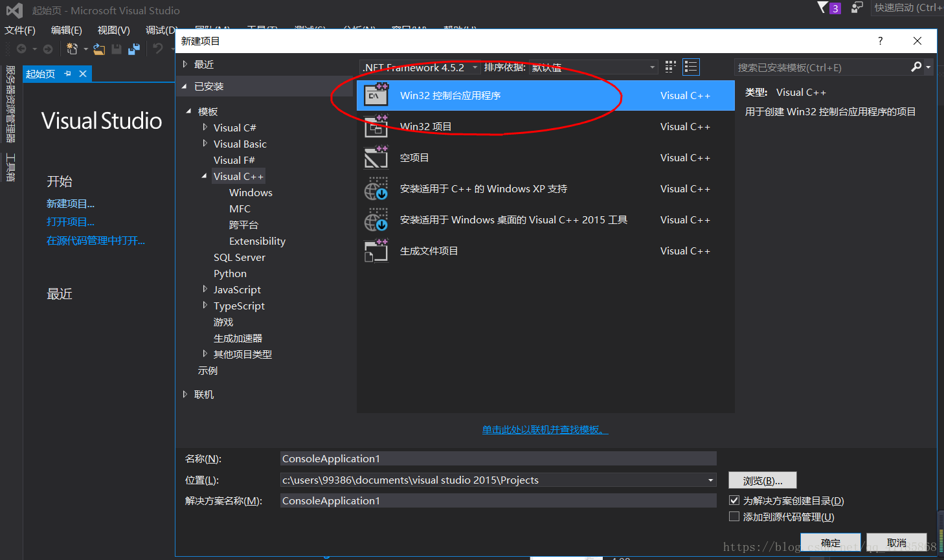This screenshot has width=944, height=560.
Task: Select the SQL Server tree item
Action: tap(240, 257)
